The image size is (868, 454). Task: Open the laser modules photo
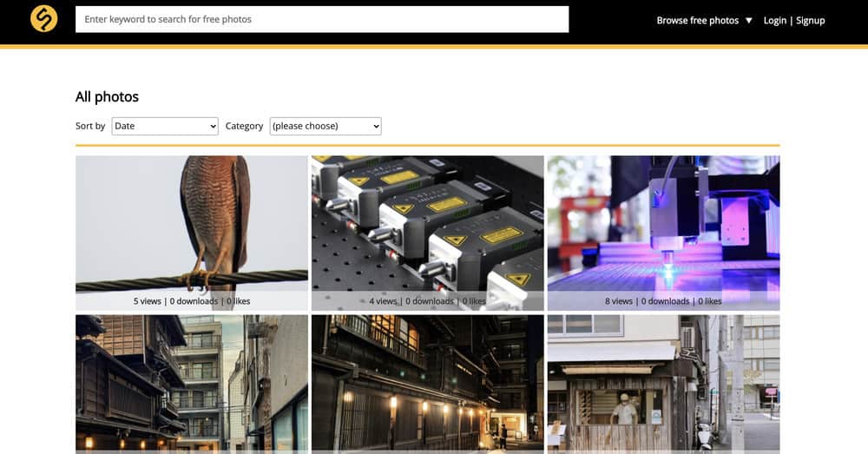pyautogui.click(x=427, y=224)
